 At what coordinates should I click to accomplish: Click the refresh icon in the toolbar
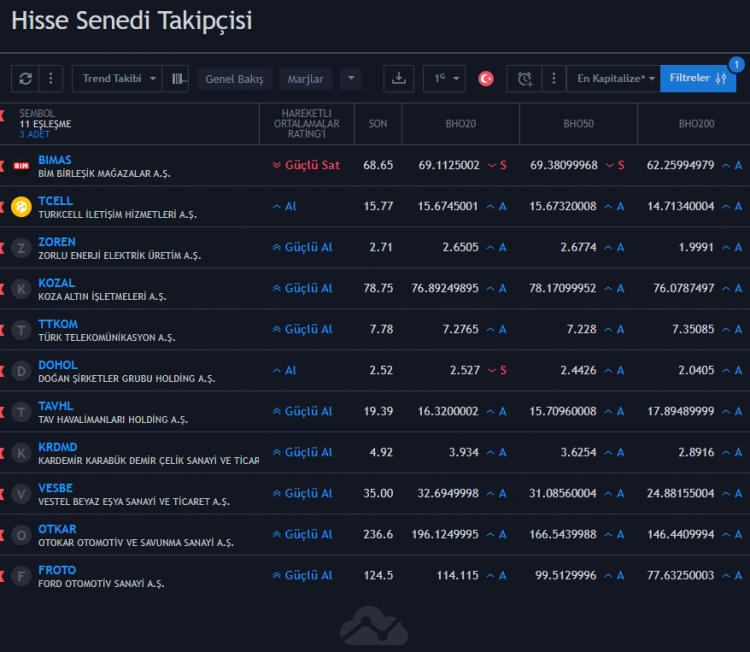coord(26,78)
